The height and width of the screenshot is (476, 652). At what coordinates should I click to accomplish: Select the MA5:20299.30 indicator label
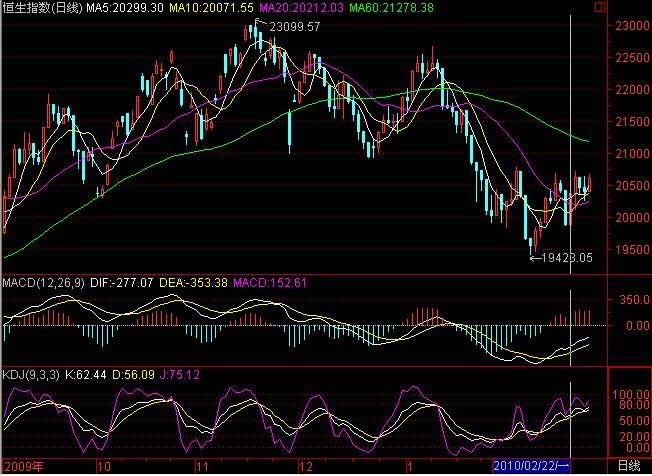(x=125, y=7)
